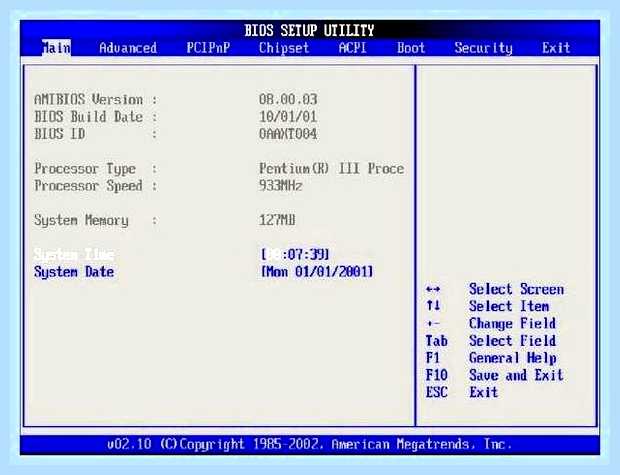
Task: Click the Select Screen help entry
Action: coord(516,289)
